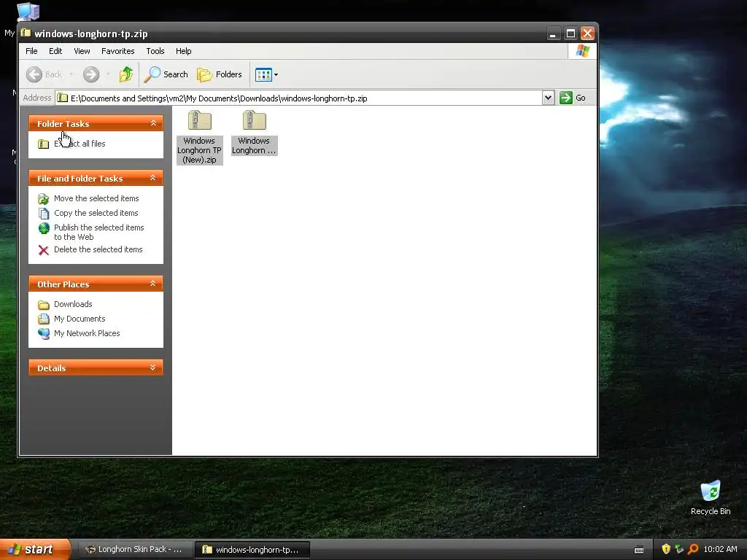
Task: Toggle the Folders pane
Action: [220, 74]
